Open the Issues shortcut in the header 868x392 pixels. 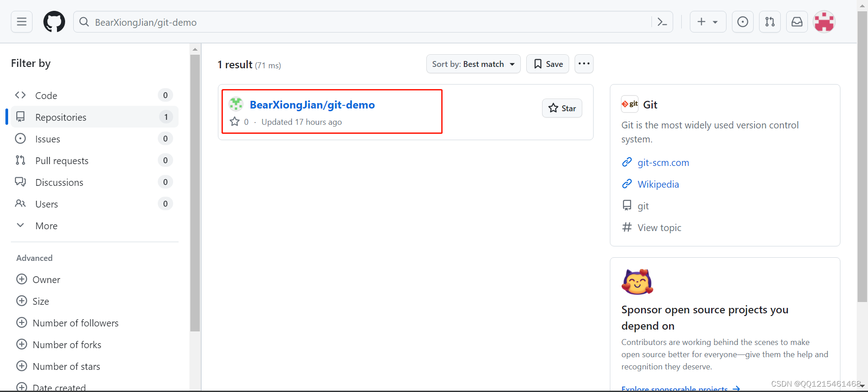742,22
